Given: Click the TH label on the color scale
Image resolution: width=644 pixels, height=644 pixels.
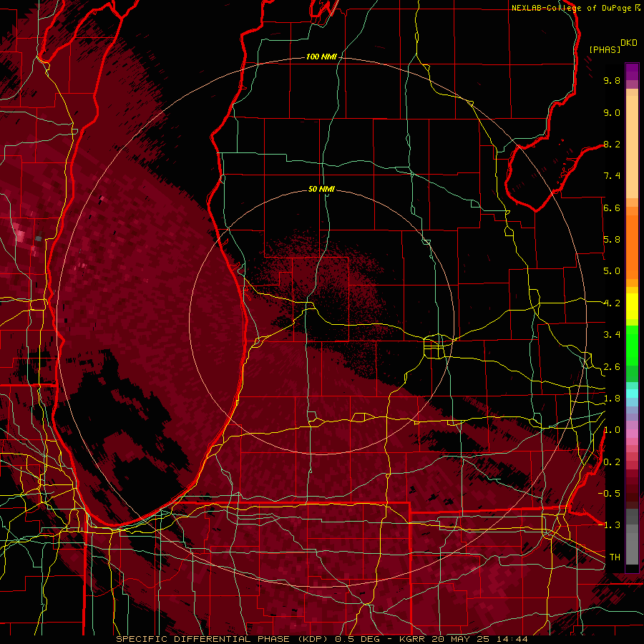Looking at the screenshot, I should pos(615,557).
